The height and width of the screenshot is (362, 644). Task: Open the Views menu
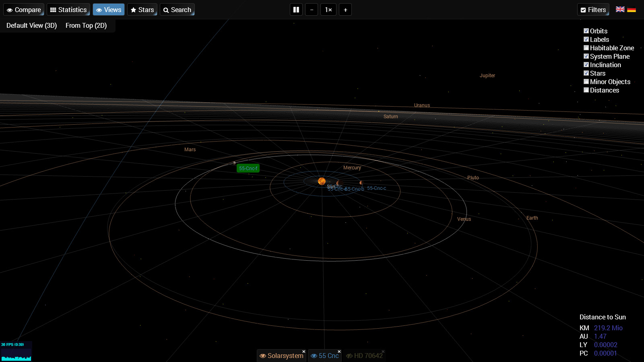[x=109, y=10]
